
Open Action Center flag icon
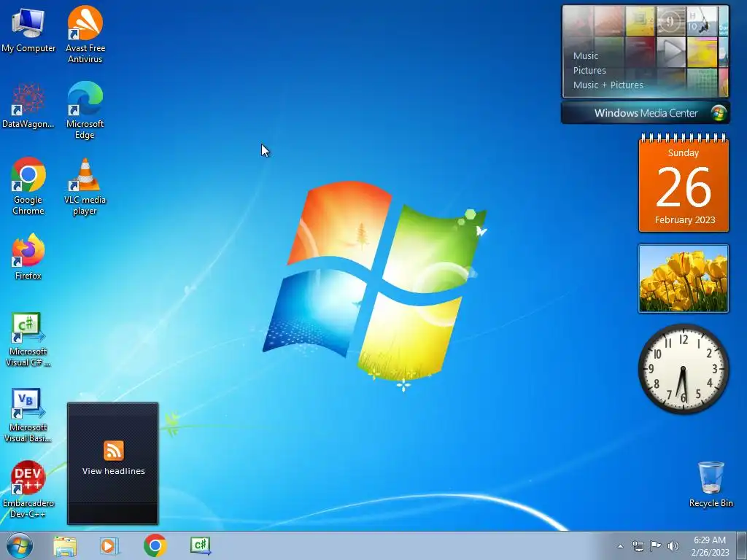pyautogui.click(x=656, y=546)
